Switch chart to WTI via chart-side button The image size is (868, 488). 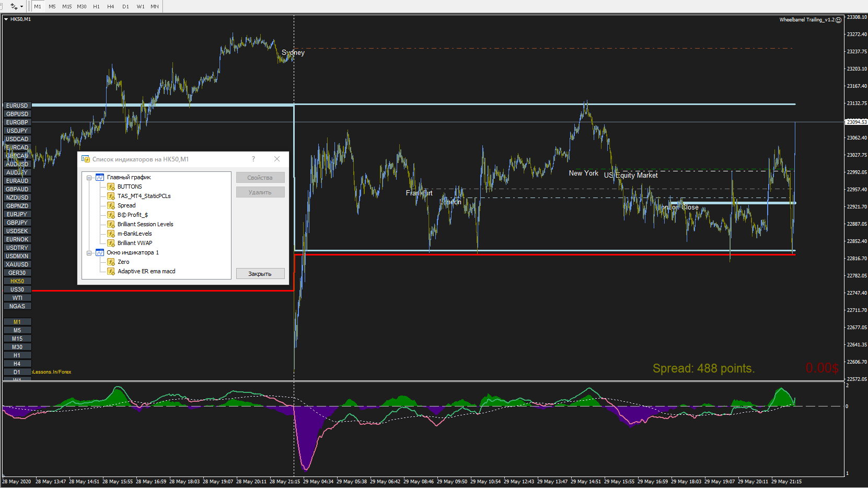[x=17, y=298]
